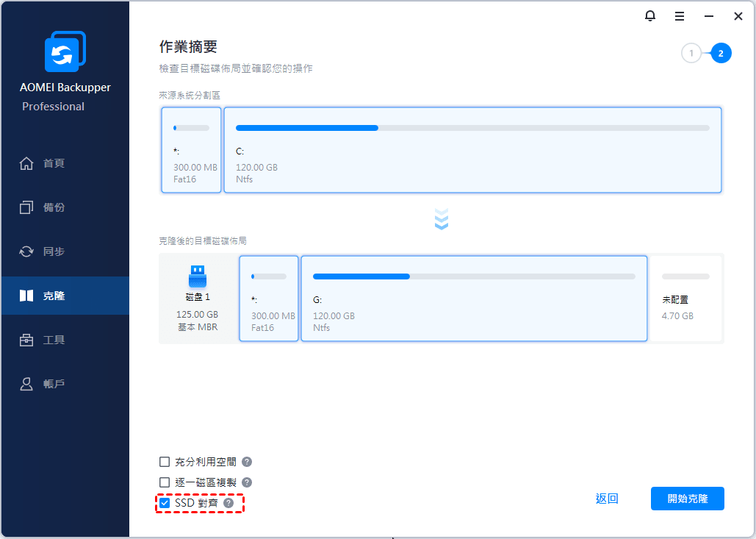Click the source 300.00 MB partition usage bar

192,128
